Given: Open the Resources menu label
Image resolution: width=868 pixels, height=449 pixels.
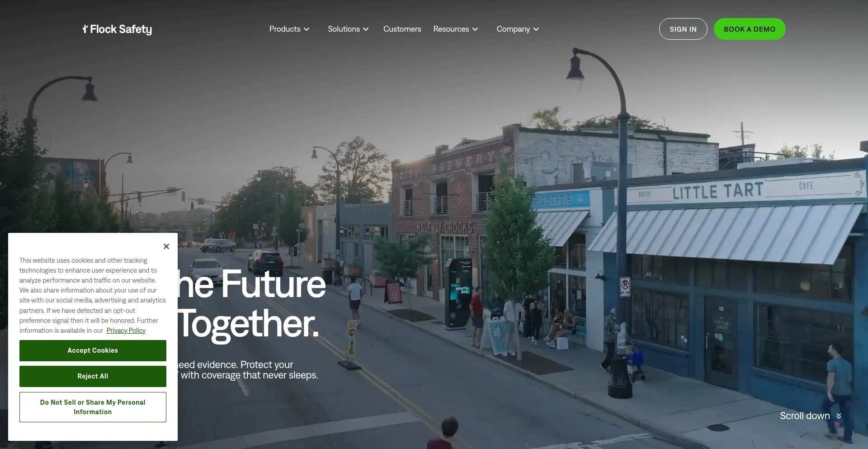Looking at the screenshot, I should pos(451,29).
